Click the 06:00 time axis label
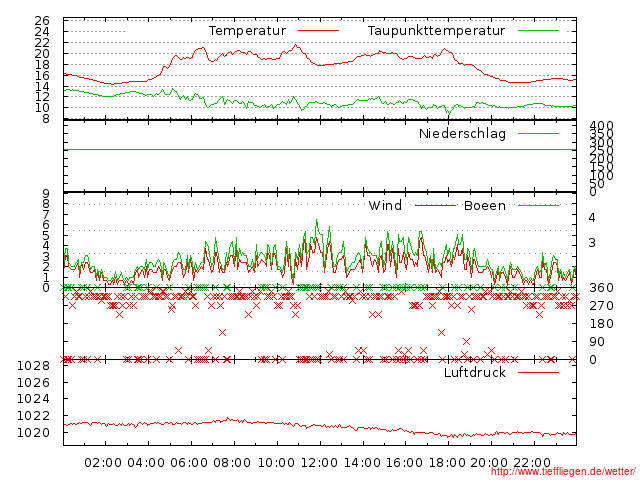 click(189, 463)
